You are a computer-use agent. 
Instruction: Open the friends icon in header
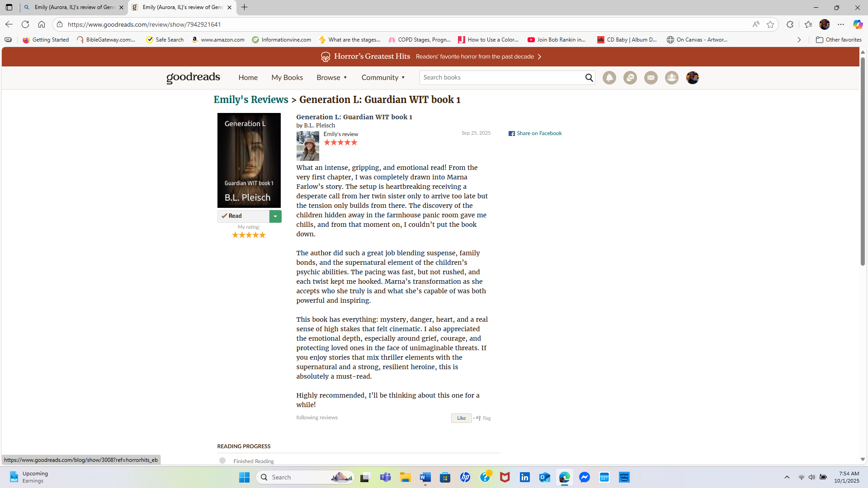[671, 78]
